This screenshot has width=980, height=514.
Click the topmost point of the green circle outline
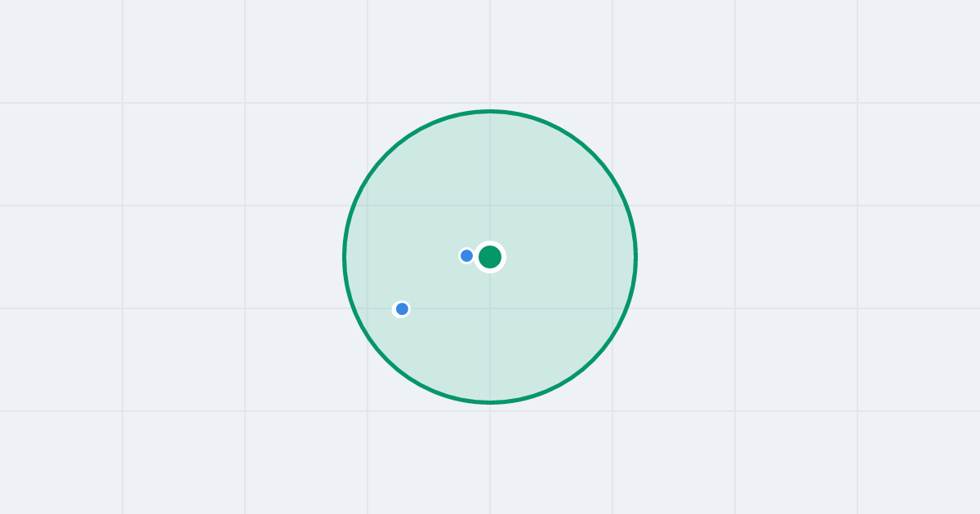coord(490,111)
